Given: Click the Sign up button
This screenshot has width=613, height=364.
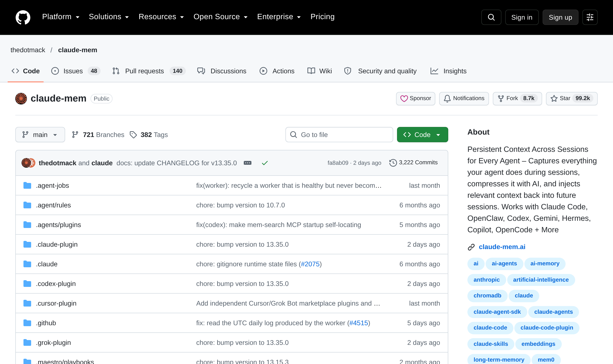Looking at the screenshot, I should click(x=560, y=17).
